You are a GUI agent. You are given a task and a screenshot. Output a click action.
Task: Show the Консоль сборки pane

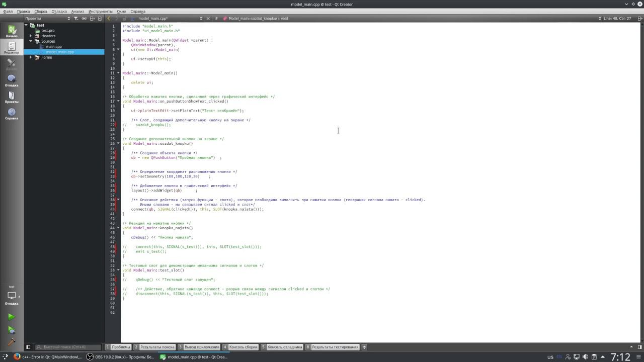[x=240, y=347]
